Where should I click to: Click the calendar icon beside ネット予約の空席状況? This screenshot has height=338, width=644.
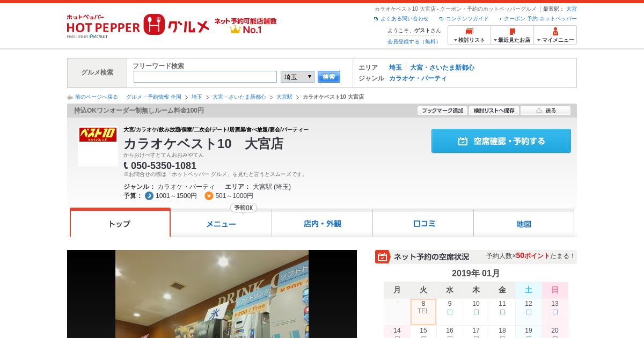(382, 256)
